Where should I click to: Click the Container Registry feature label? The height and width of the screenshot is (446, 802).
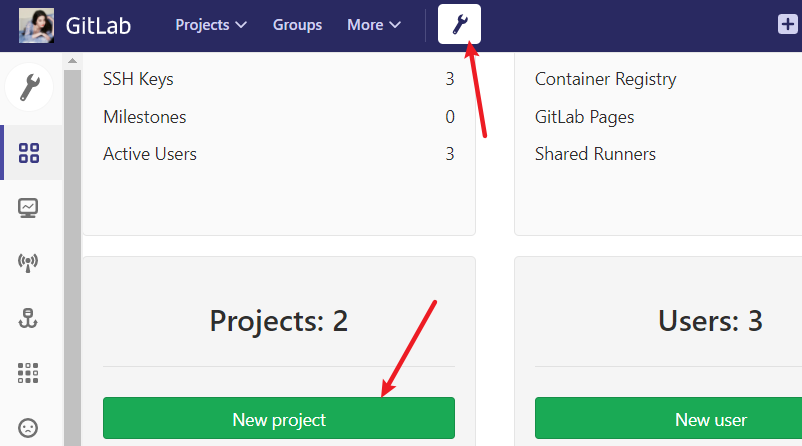(x=606, y=79)
